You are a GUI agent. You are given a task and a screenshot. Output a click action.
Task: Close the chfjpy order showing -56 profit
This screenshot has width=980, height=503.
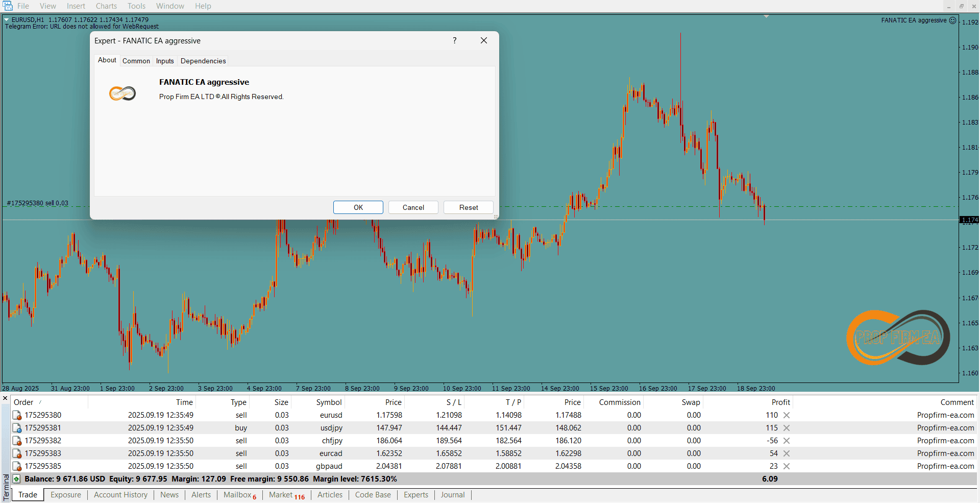pyautogui.click(x=787, y=441)
